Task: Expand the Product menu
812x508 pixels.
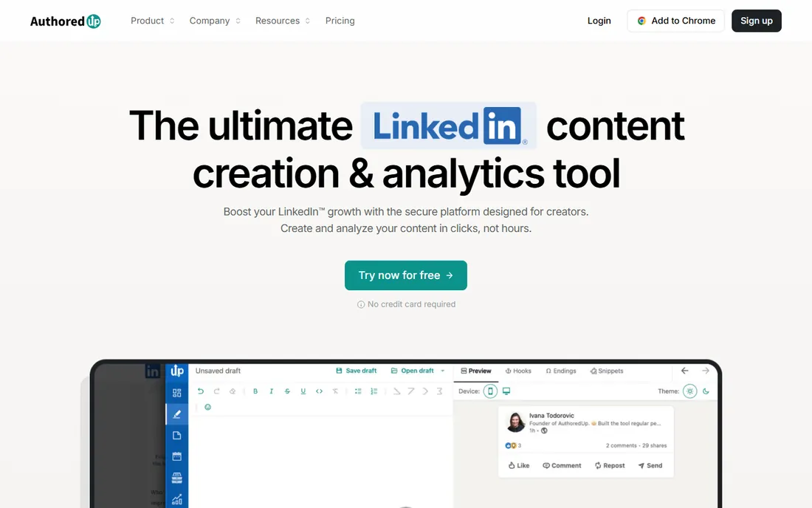Action: pyautogui.click(x=152, y=21)
